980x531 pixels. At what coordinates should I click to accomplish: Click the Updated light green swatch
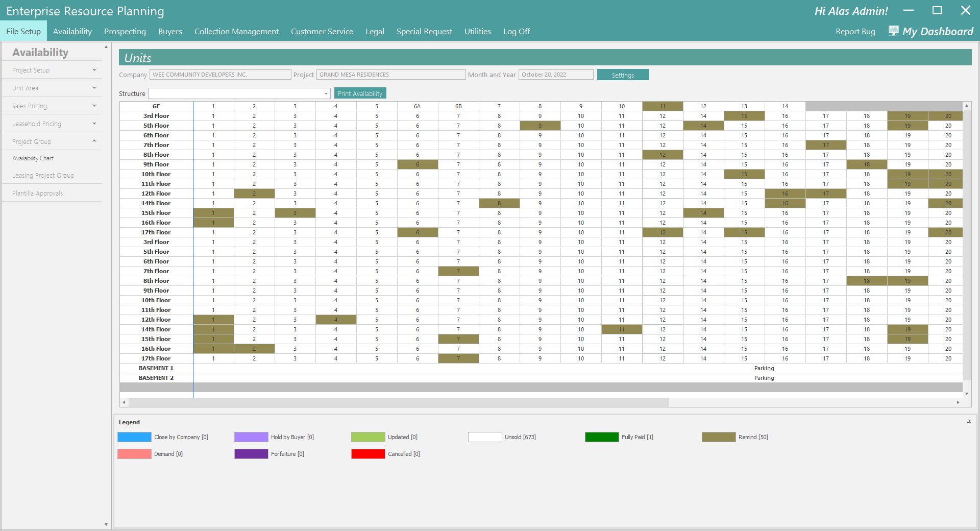368,437
